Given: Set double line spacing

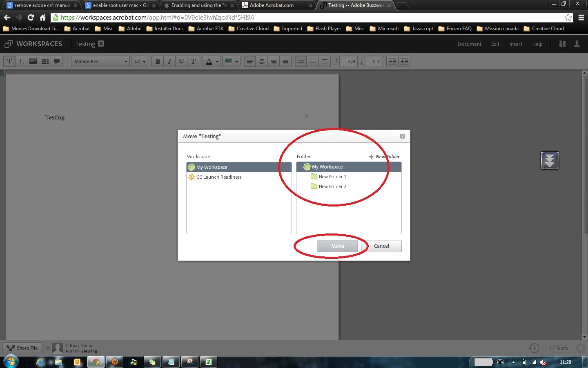Looking at the screenshot, I should pyautogui.click(x=325, y=61).
